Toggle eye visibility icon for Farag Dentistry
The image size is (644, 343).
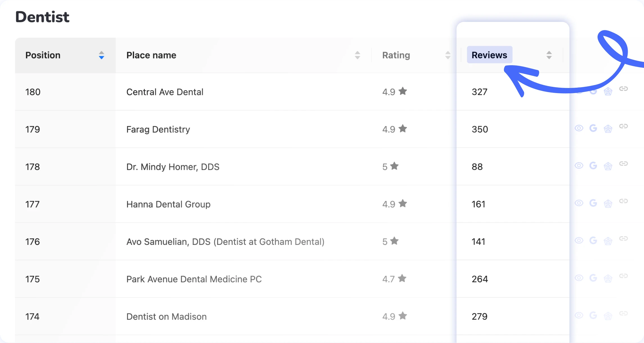(x=579, y=128)
